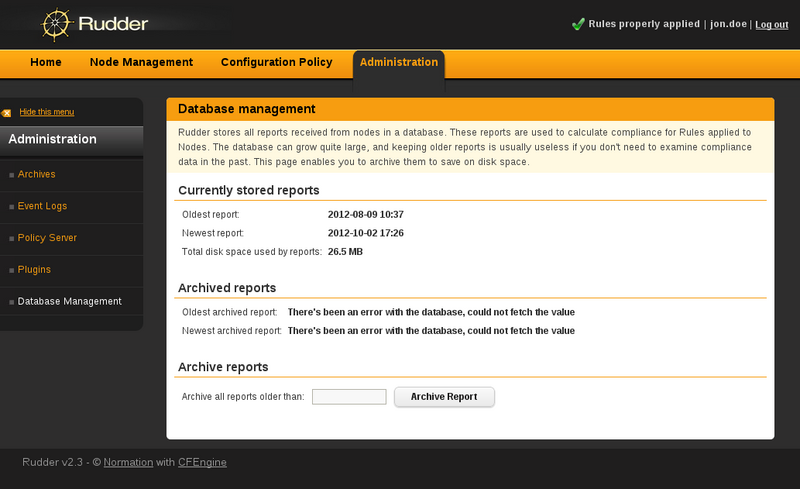The image size is (800, 489).
Task: Log out of the session
Action: click(771, 25)
